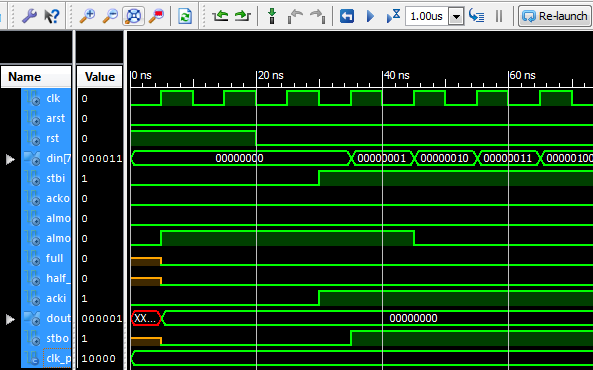Viewport: 593px width, 370px height.
Task: Run all simulation with play arrow
Action: click(x=370, y=16)
